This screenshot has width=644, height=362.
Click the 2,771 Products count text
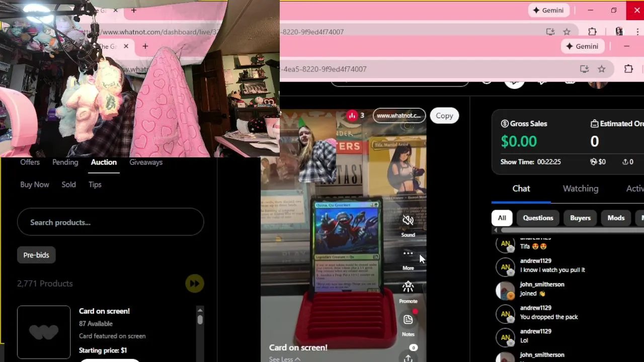tap(45, 284)
